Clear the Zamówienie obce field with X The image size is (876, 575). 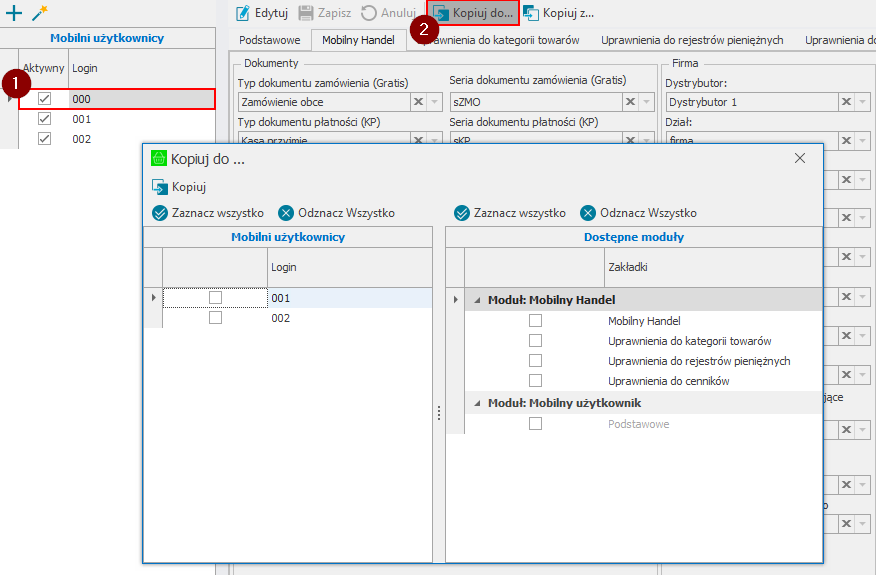pos(418,102)
